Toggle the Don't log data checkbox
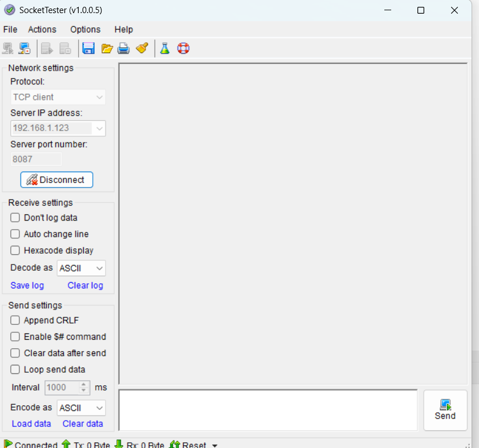The height and width of the screenshot is (448, 479). tap(15, 217)
